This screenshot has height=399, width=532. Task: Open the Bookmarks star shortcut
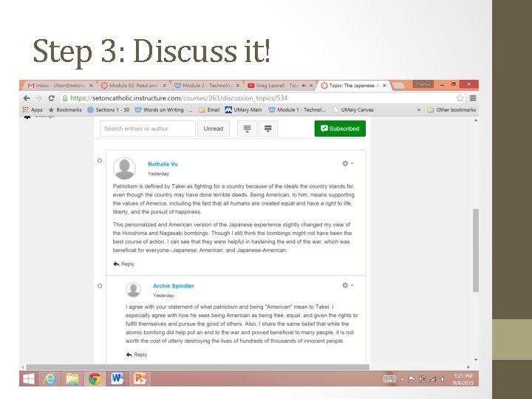[x=65, y=109]
